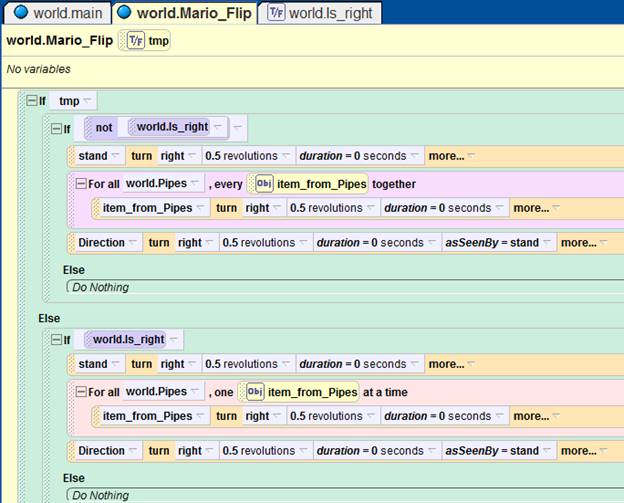Click No variables text
The height and width of the screenshot is (503, 624).
click(x=39, y=69)
